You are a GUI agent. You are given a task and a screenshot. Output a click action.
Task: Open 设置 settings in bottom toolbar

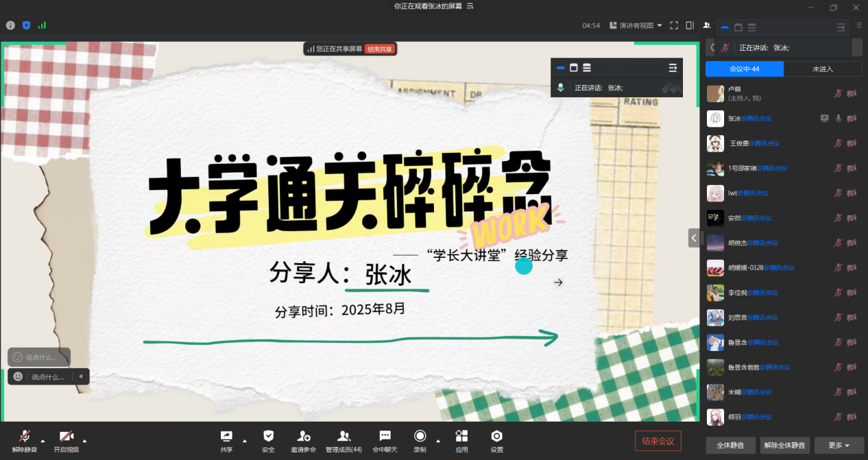tap(496, 436)
